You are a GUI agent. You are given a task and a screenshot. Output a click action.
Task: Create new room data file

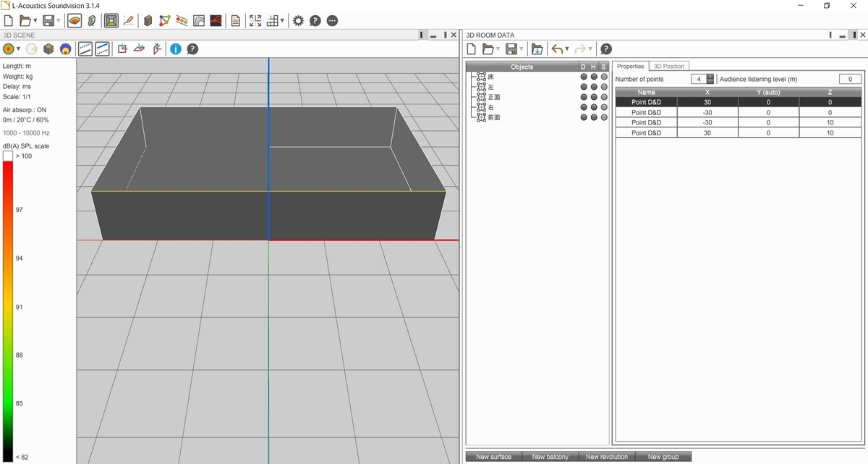[x=471, y=49]
